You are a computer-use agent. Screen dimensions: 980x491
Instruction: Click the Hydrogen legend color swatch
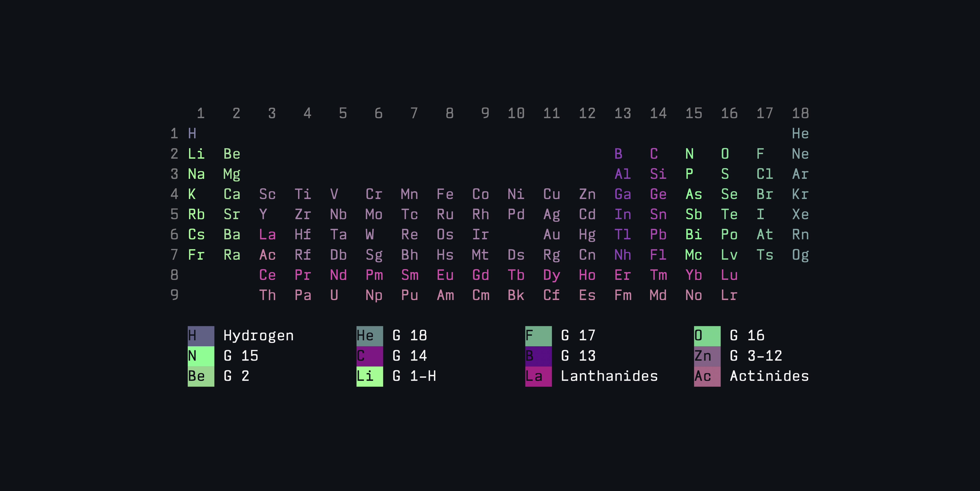(x=201, y=336)
